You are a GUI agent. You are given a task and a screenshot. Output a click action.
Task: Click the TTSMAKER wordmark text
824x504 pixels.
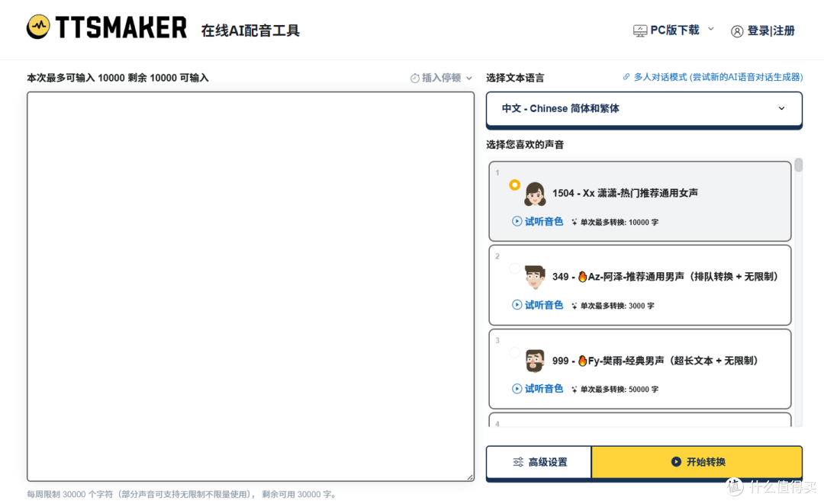tap(121, 27)
